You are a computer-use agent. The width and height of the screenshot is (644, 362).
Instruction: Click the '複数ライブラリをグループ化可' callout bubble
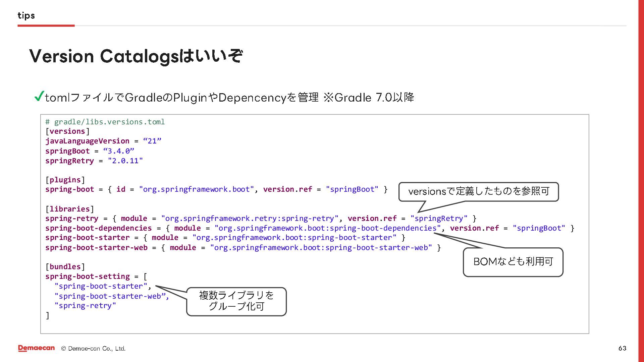coord(236,301)
